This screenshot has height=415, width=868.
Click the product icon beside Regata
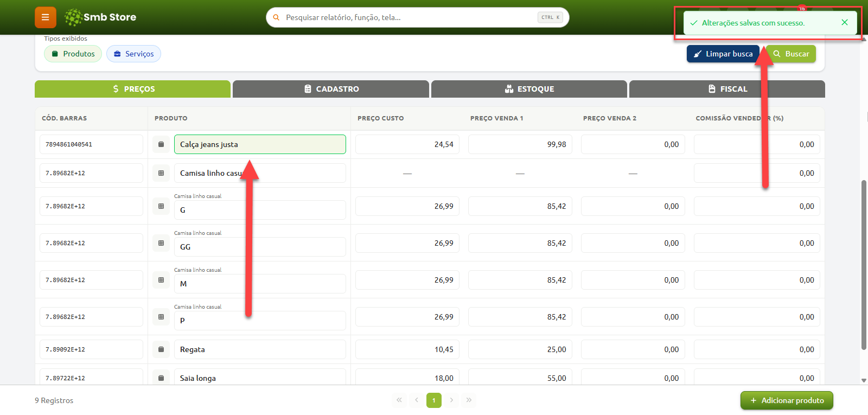pyautogui.click(x=161, y=349)
